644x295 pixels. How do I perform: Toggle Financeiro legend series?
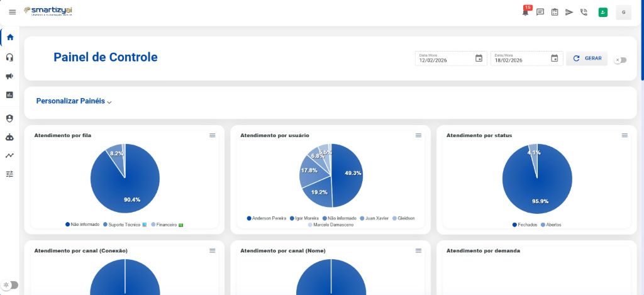[166, 225]
